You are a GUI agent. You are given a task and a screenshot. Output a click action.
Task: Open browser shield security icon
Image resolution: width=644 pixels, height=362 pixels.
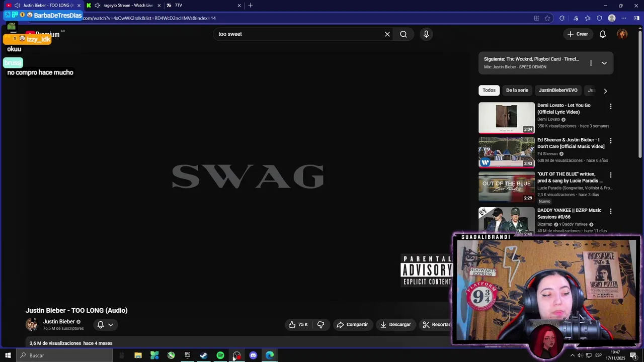(x=599, y=18)
